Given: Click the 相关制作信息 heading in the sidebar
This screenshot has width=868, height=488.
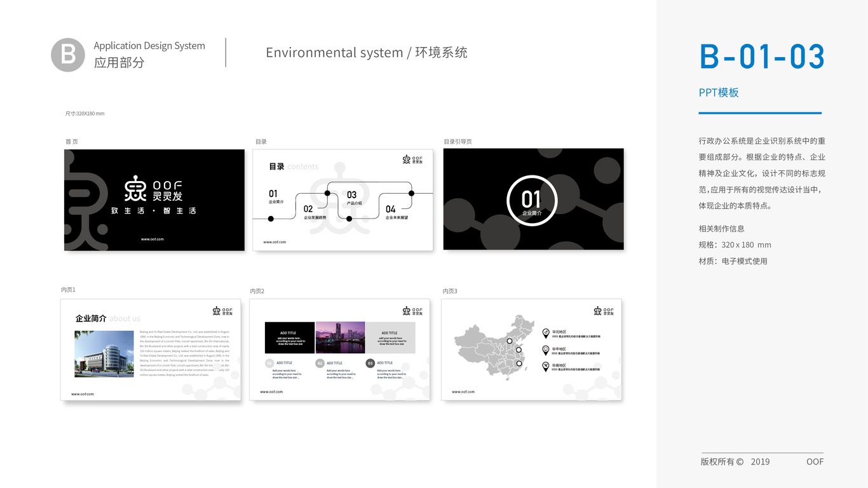Looking at the screenshot, I should point(721,229).
